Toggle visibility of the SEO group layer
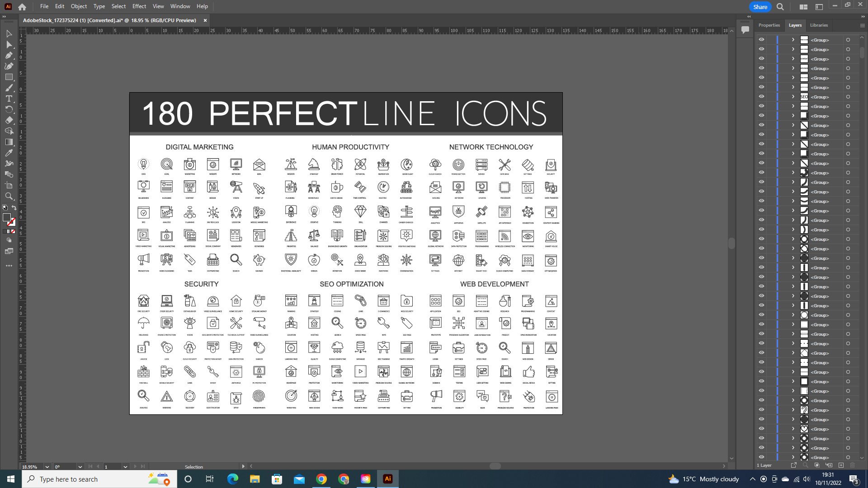The image size is (868, 488). (x=762, y=96)
